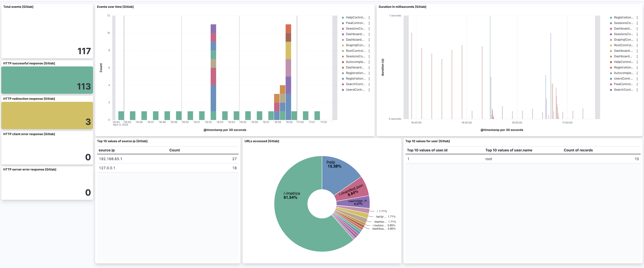Open options menu for PwaControl legend entry
Image resolution: width=644 pixels, height=268 pixels.
pos(369,23)
